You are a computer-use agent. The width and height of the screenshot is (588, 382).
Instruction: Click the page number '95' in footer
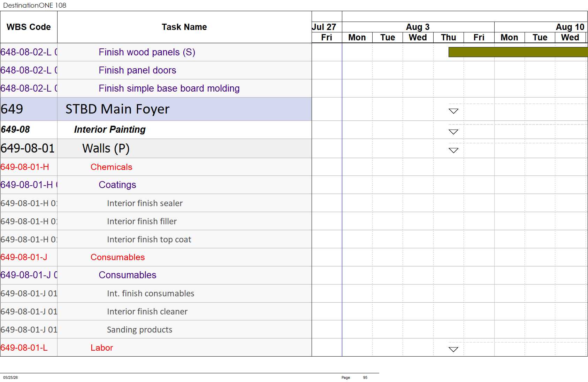(x=365, y=377)
